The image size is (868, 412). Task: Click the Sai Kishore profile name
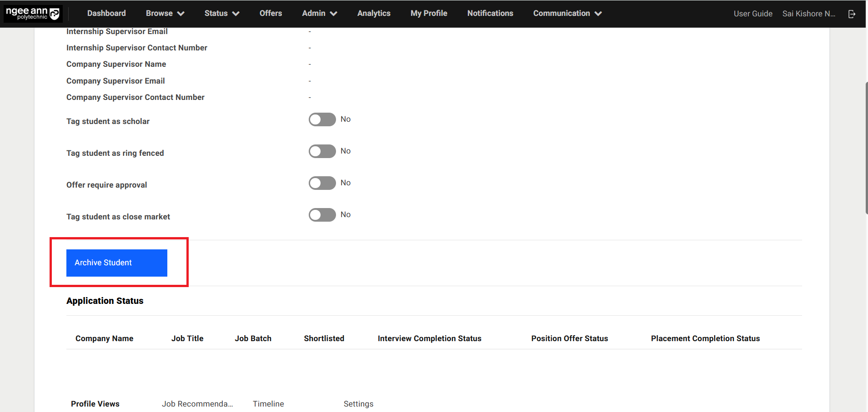click(x=808, y=14)
